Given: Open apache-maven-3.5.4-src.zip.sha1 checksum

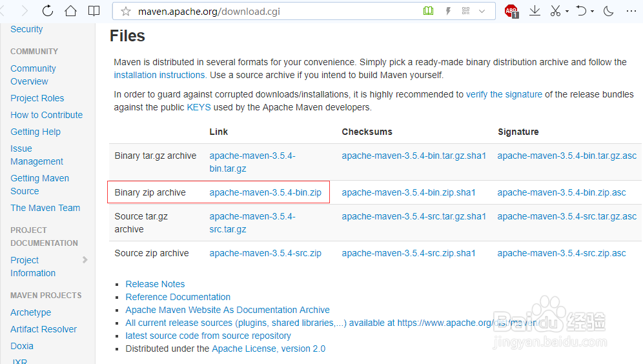Looking at the screenshot, I should pos(409,254).
